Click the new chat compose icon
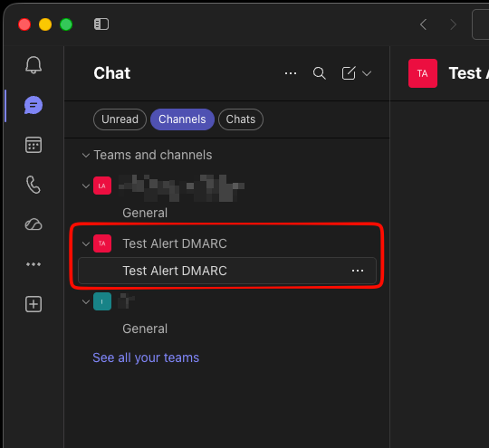Viewport: 489px width, 448px height. tap(349, 73)
